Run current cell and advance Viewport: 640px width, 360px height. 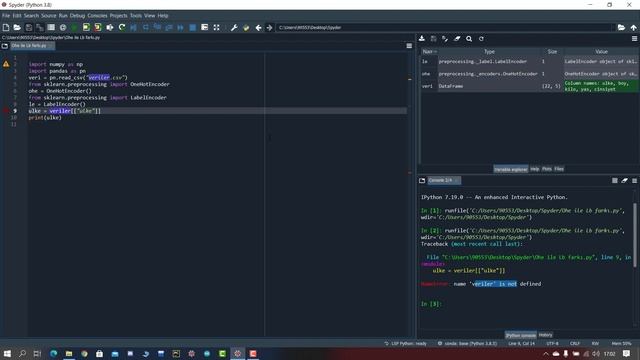click(98, 27)
